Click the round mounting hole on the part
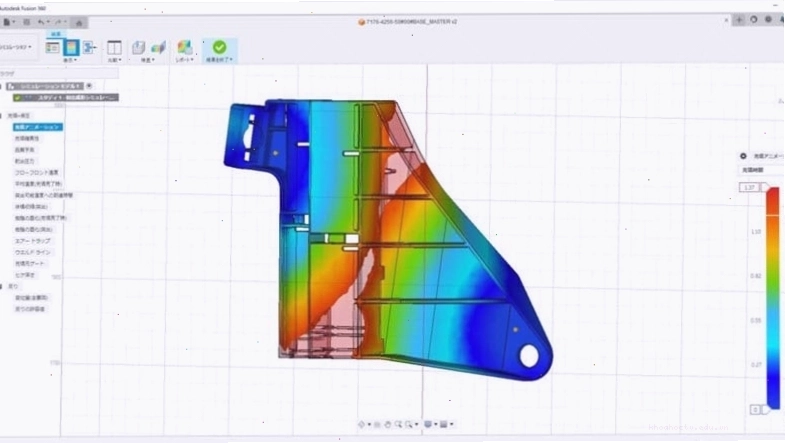The image size is (785, 444). (x=529, y=356)
